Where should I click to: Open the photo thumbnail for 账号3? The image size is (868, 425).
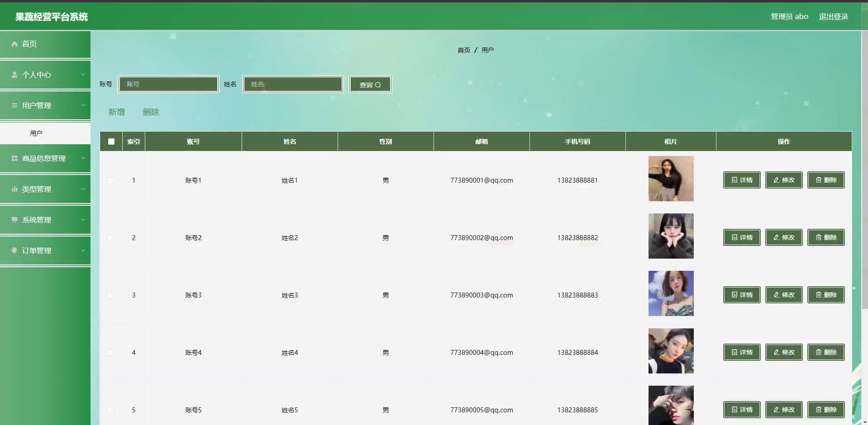[671, 293]
